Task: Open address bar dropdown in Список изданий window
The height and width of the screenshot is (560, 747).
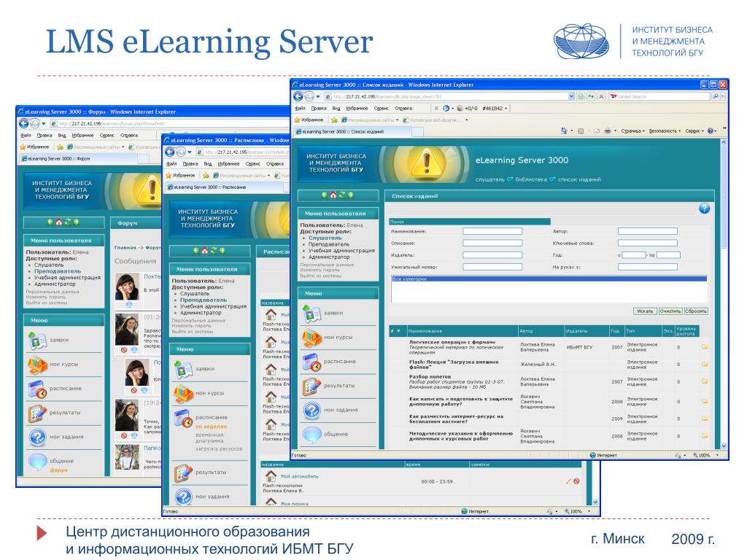Action: 571,96
